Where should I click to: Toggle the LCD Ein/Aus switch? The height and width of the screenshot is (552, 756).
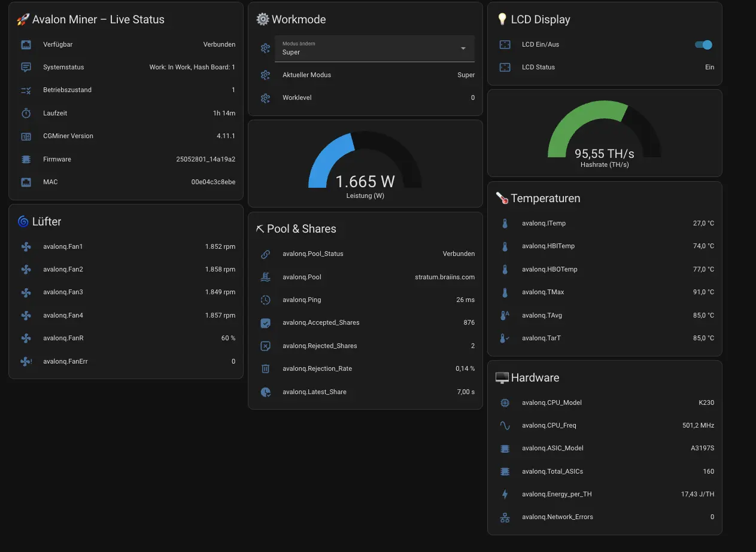click(x=703, y=45)
